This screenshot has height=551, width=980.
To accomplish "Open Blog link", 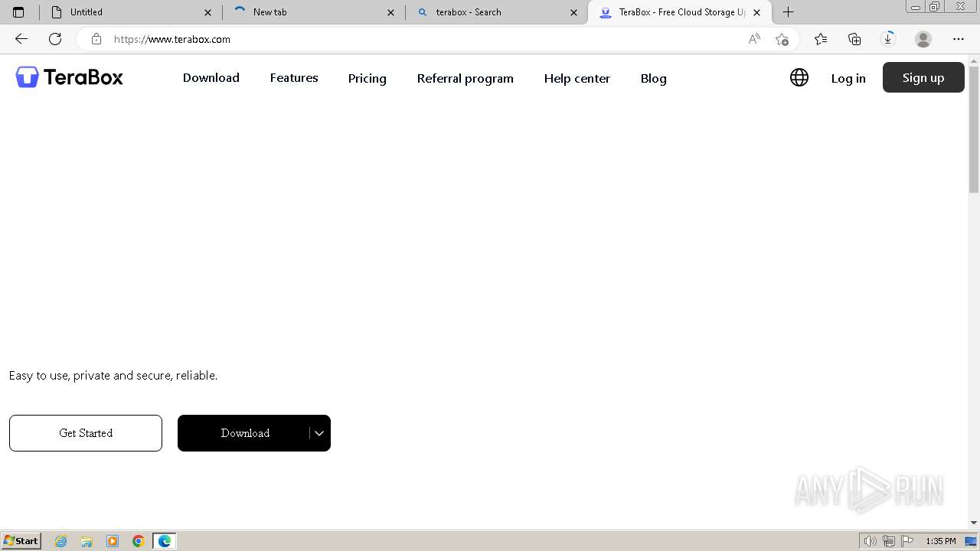I will (x=654, y=78).
